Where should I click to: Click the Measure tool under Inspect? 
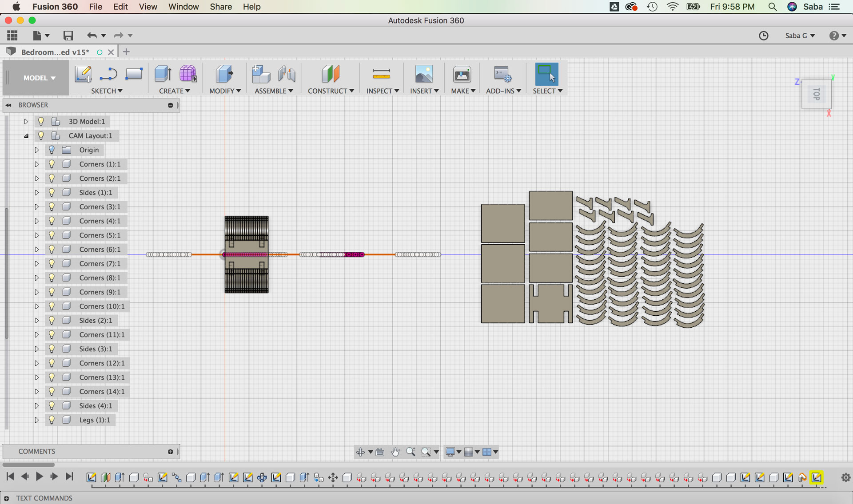point(381,74)
